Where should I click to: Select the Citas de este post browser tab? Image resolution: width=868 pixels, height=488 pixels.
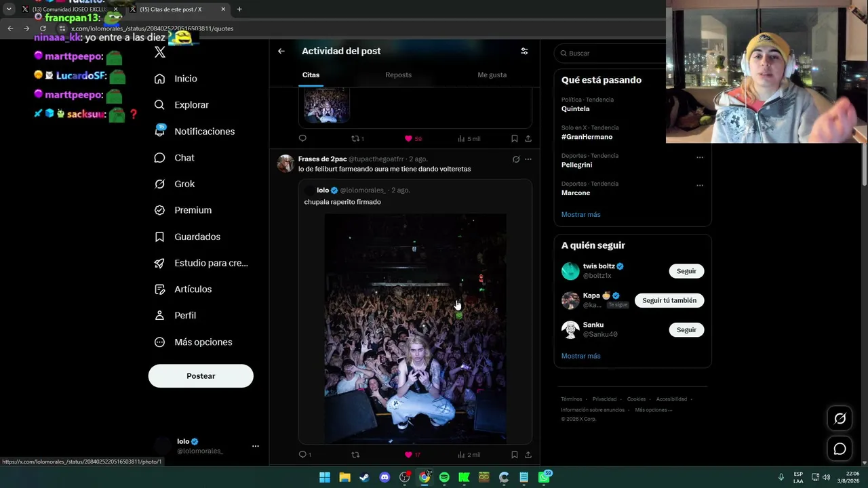coord(178,9)
